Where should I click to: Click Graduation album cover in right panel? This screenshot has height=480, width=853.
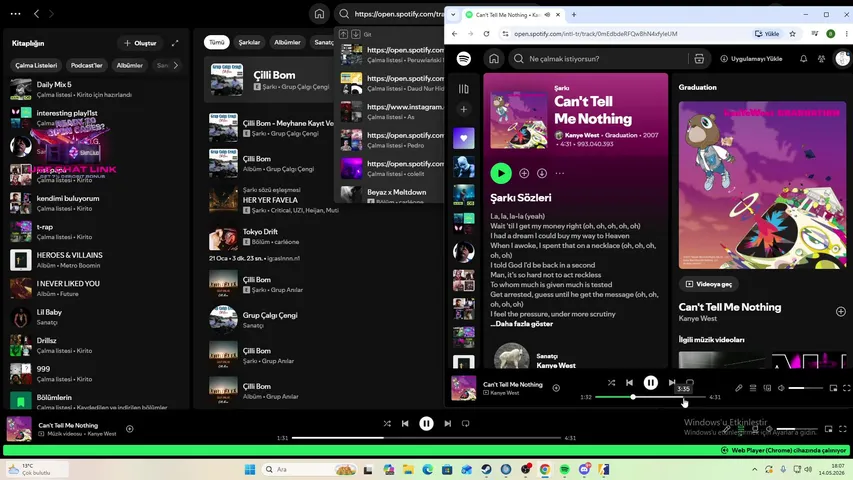[762, 185]
